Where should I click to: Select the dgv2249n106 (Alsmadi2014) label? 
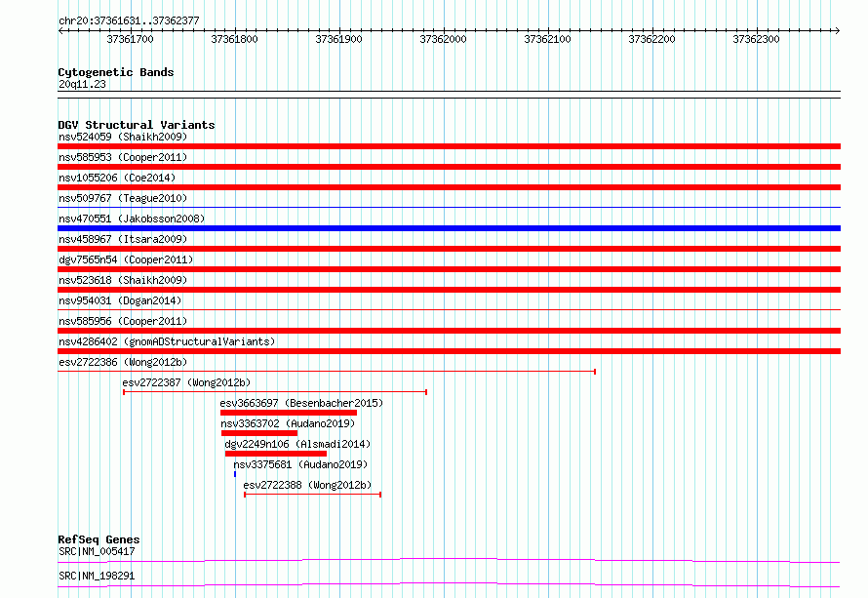tap(297, 444)
